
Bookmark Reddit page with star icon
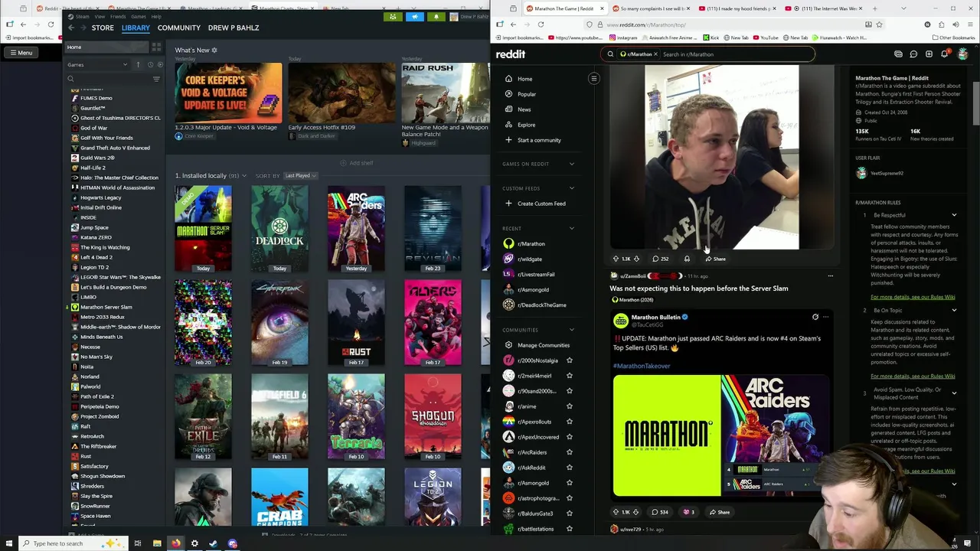tap(879, 24)
